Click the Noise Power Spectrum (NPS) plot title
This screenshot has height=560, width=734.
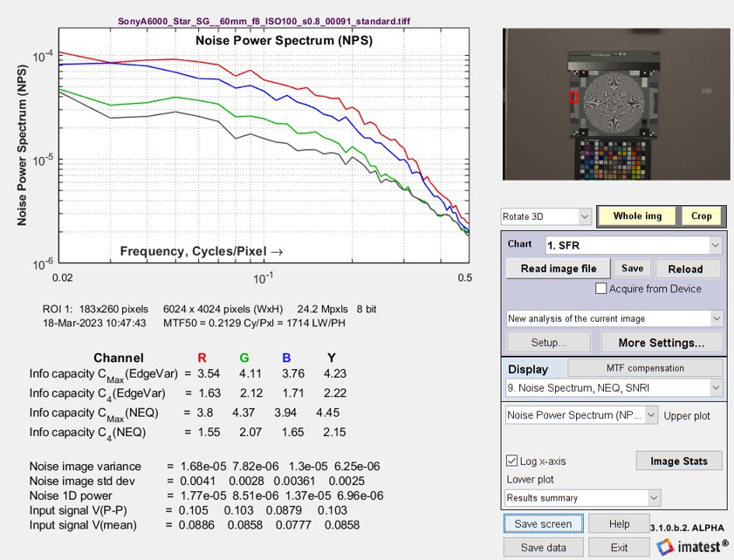pos(285,40)
